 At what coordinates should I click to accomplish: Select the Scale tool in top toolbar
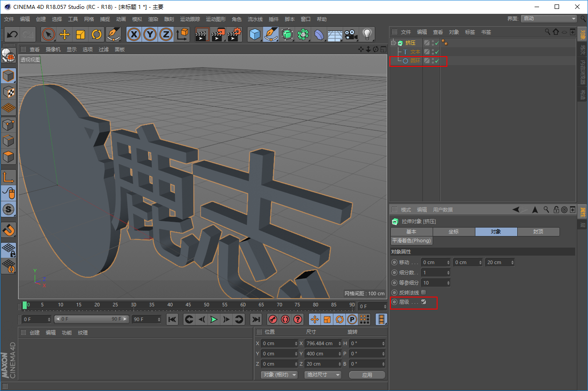[81, 34]
